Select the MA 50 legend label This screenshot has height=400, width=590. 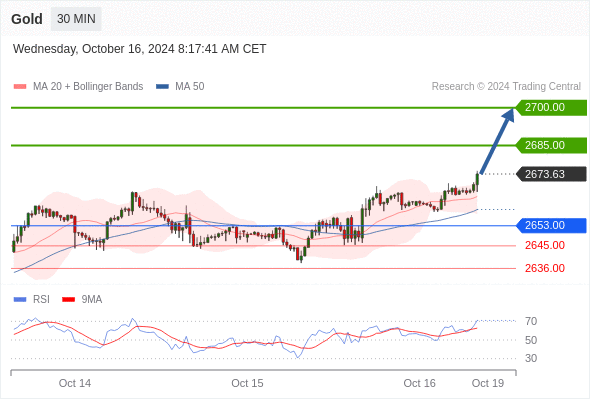[x=190, y=87]
